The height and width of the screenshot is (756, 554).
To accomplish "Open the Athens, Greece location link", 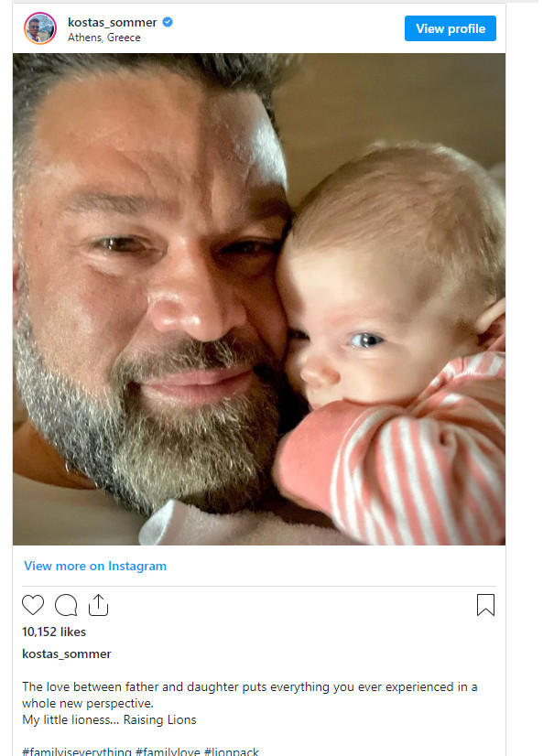I will pyautogui.click(x=104, y=38).
